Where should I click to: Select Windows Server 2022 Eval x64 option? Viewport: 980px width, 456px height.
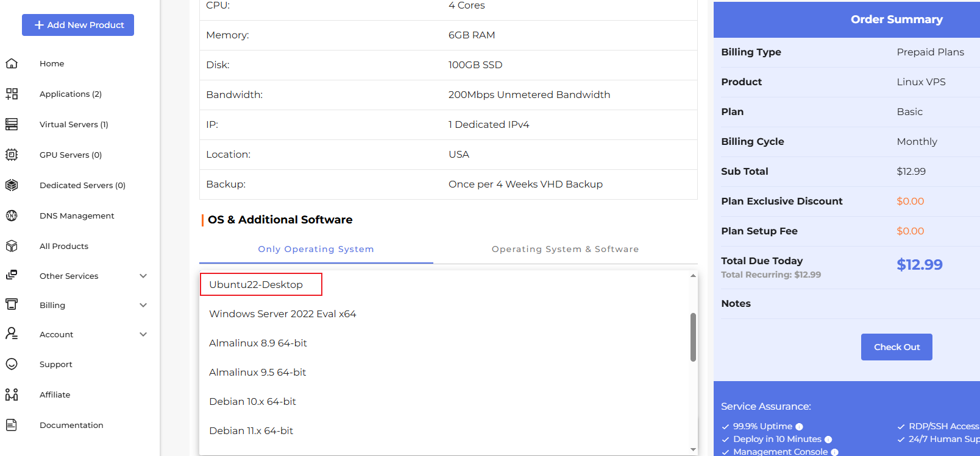pyautogui.click(x=283, y=314)
